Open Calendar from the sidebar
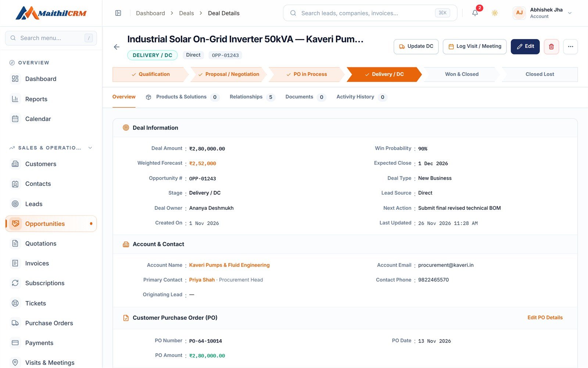588x368 pixels. pyautogui.click(x=51, y=119)
